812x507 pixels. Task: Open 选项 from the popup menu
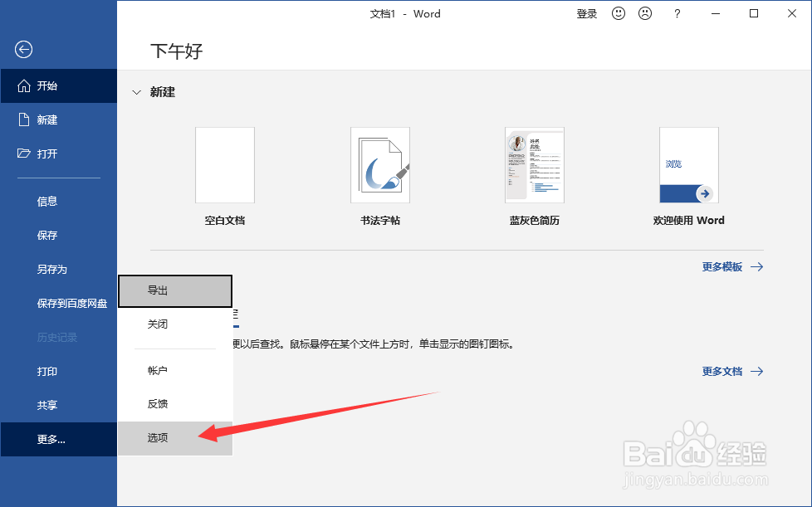(x=175, y=438)
